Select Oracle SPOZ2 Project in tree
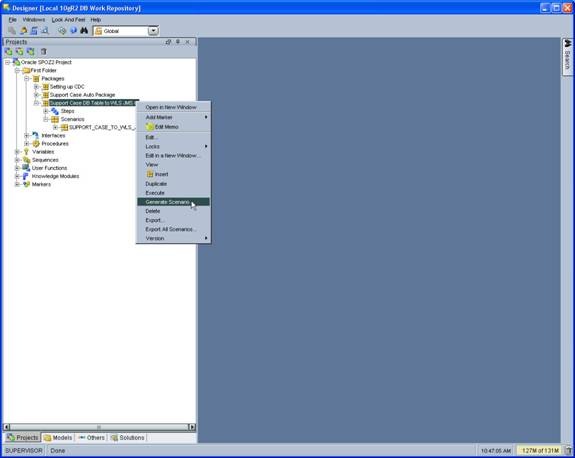The height and width of the screenshot is (458, 575). (x=46, y=62)
